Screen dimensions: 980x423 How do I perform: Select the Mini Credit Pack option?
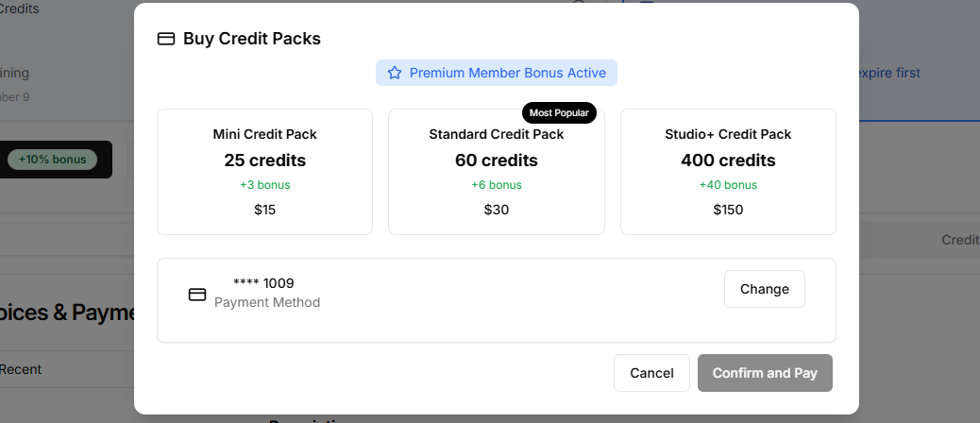coord(264,172)
